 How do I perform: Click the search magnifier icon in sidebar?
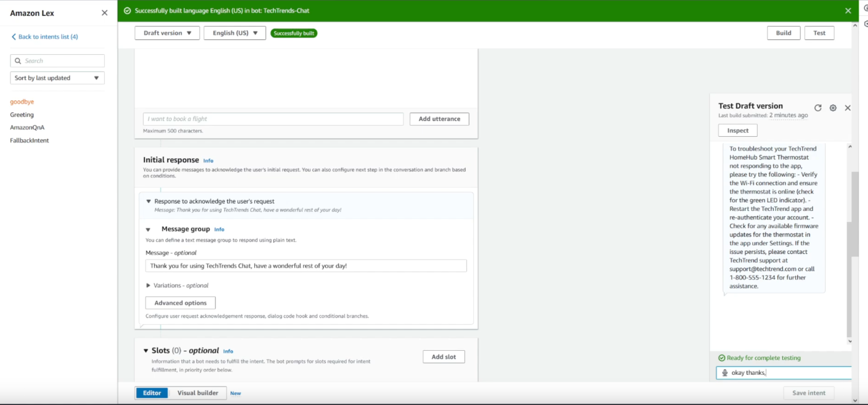[18, 61]
